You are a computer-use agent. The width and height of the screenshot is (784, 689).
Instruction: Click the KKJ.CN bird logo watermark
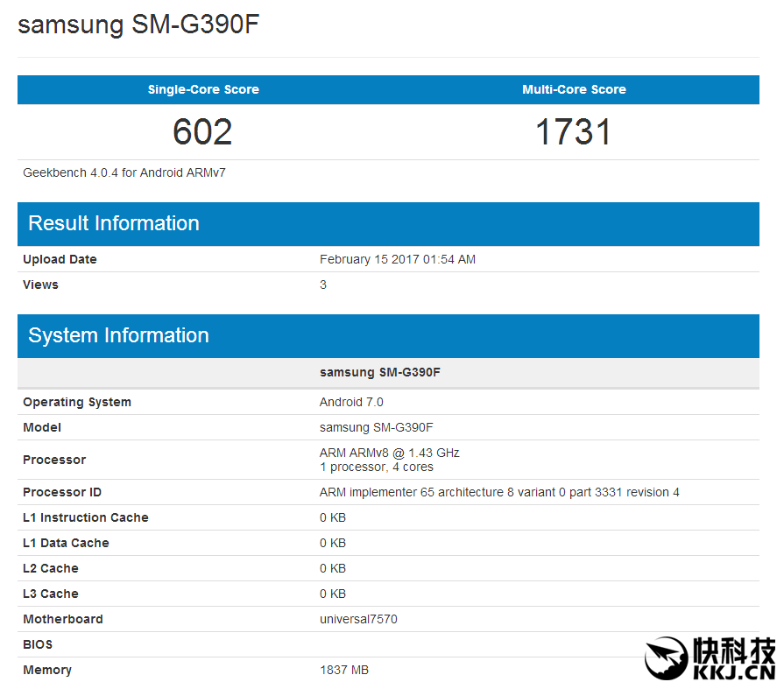pyautogui.click(x=667, y=658)
